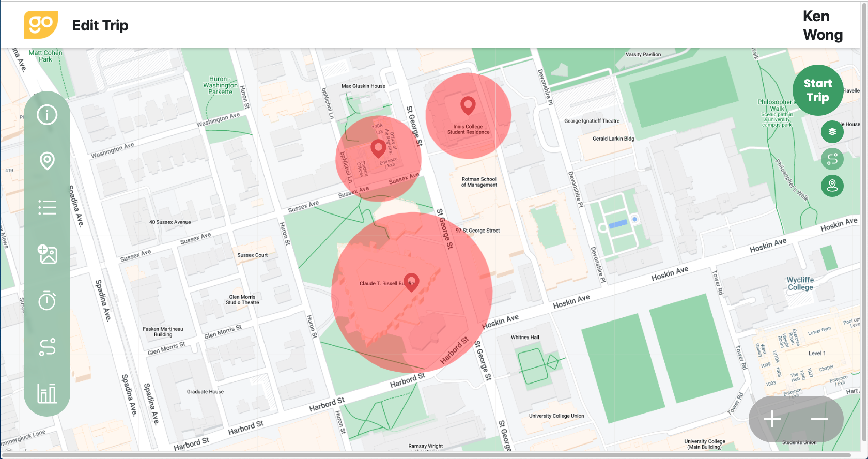Zoom out with the minus button
The image size is (868, 459).
coord(819,419)
